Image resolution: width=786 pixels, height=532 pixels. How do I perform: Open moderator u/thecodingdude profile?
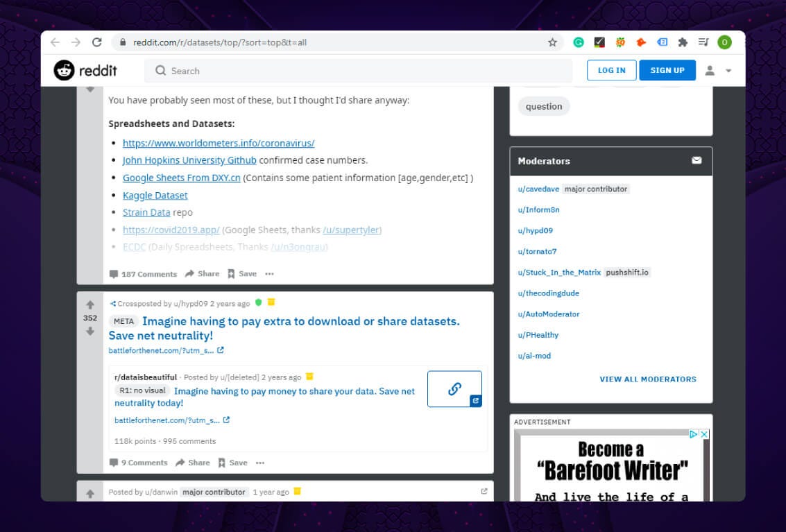point(548,293)
